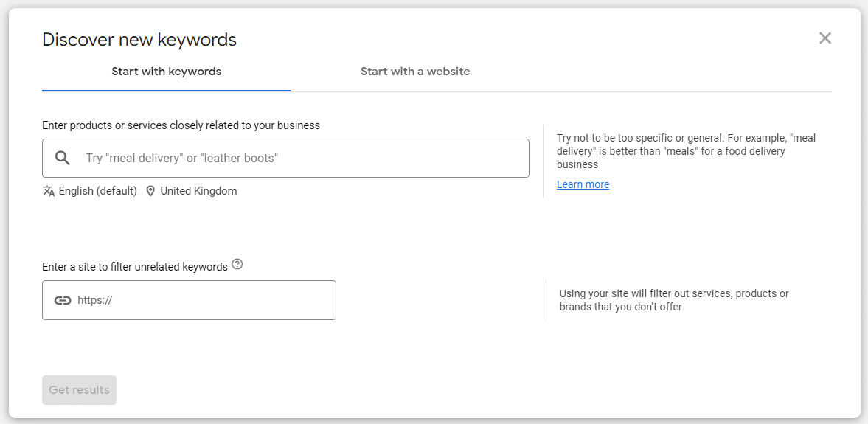Change the English (default) language setting
This screenshot has width=868, height=424.
point(98,191)
